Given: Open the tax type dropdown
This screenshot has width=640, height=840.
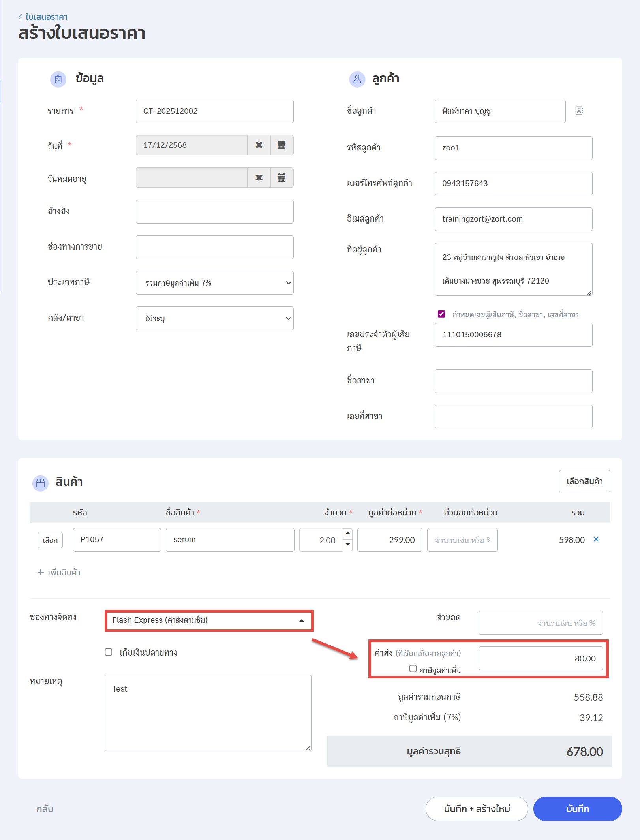Looking at the screenshot, I should pyautogui.click(x=214, y=283).
